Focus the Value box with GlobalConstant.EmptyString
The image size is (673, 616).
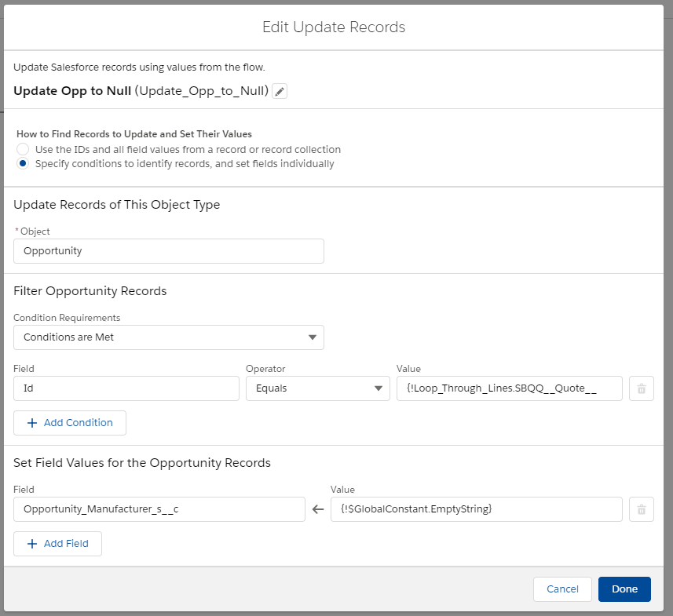[476, 509]
